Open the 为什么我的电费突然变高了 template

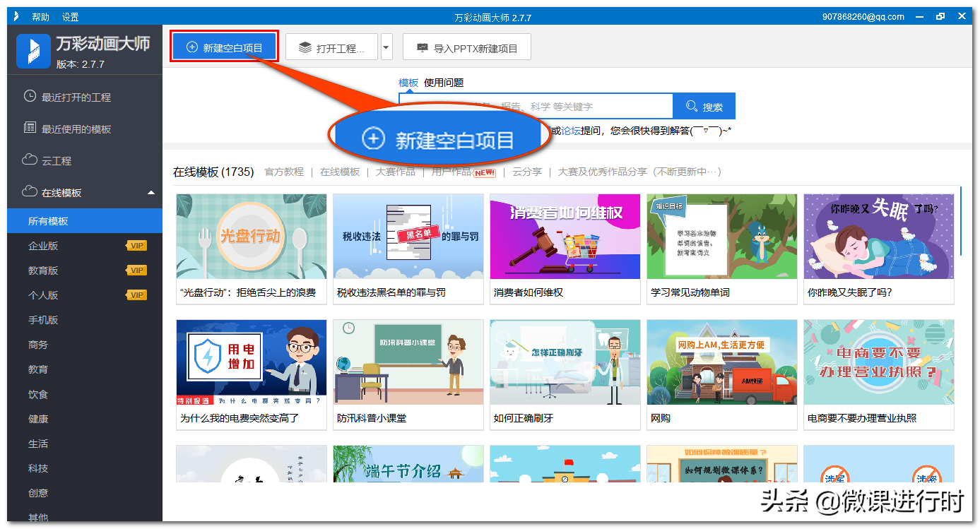point(252,375)
